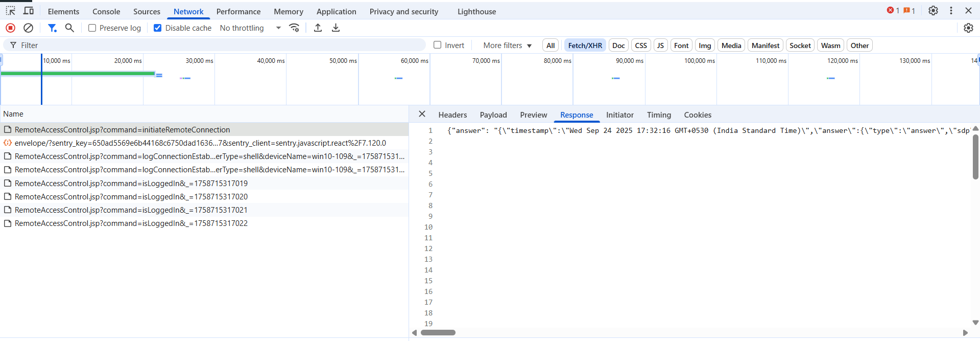Open DevTools settings gear
980x341 pixels.
click(x=933, y=11)
